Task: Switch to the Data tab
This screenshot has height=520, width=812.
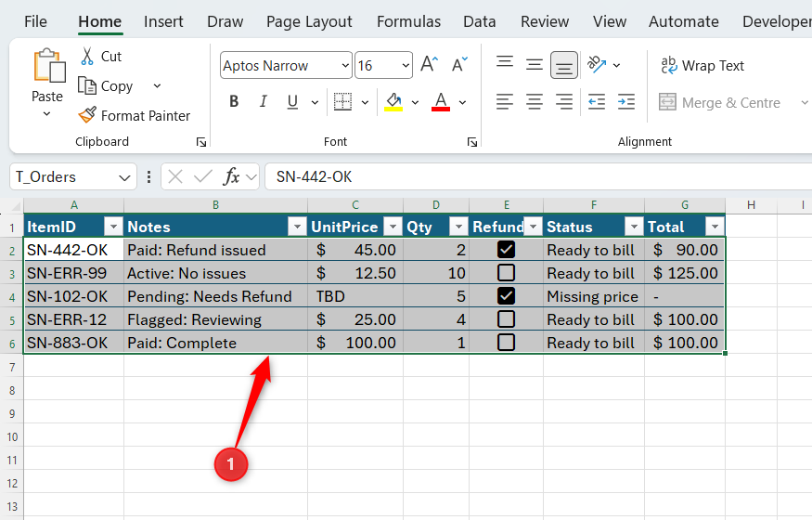Action: tap(480, 21)
